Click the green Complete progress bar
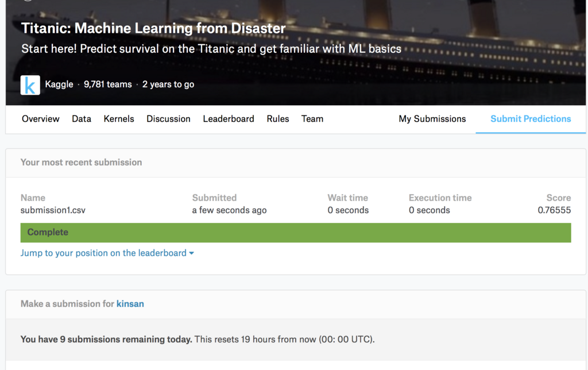This screenshot has width=588, height=370. point(296,233)
